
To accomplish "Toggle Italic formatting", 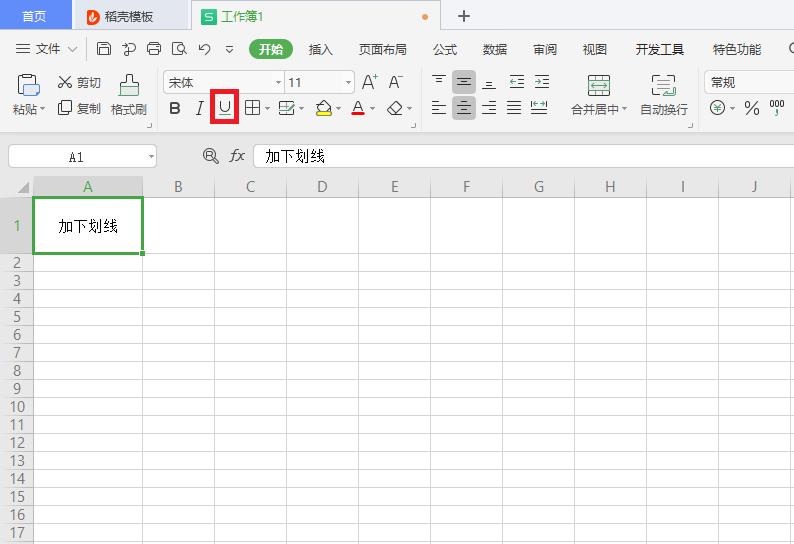I will point(200,108).
